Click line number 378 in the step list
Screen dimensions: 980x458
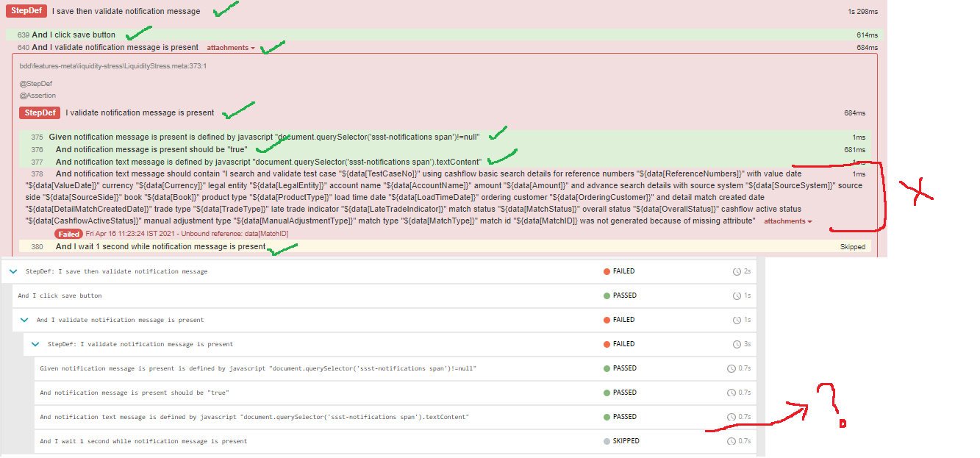coord(36,173)
